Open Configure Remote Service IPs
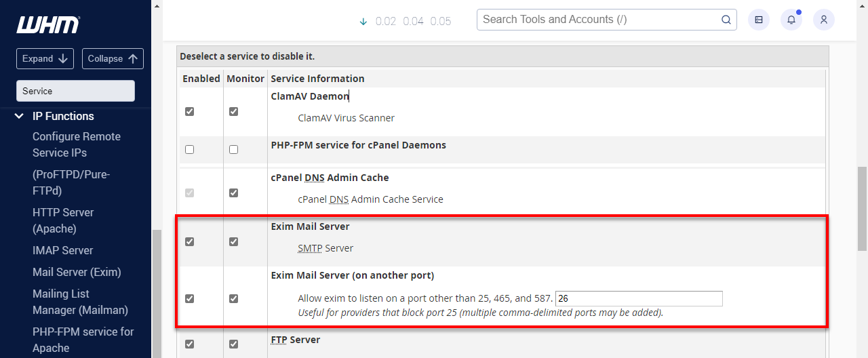The width and height of the screenshot is (868, 358). point(77,144)
